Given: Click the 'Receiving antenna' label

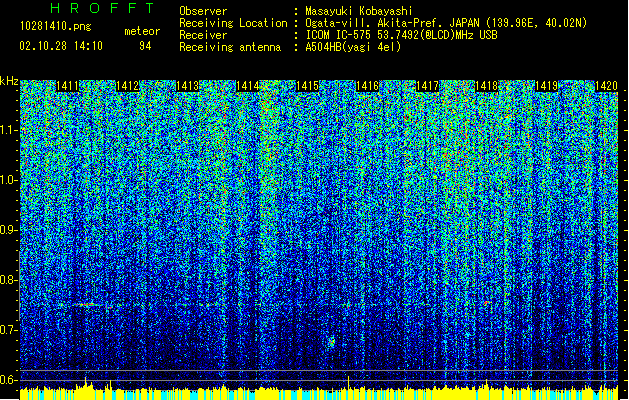Looking at the screenshot, I should coord(230,47).
